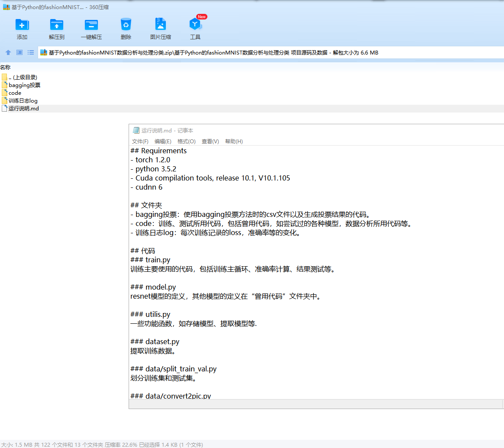Click the '提取训练数据。' line
The width and height of the screenshot is (504, 448).
coord(154,351)
